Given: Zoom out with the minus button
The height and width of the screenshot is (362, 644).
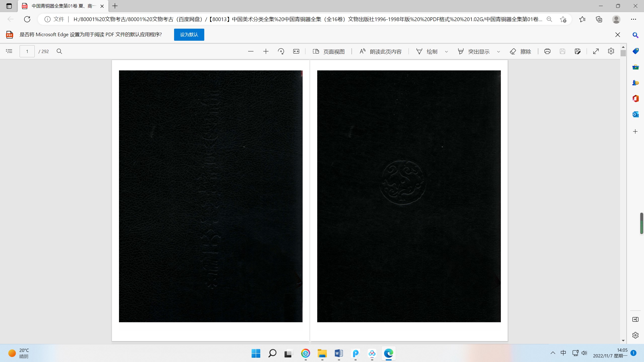Looking at the screenshot, I should pyautogui.click(x=251, y=51).
